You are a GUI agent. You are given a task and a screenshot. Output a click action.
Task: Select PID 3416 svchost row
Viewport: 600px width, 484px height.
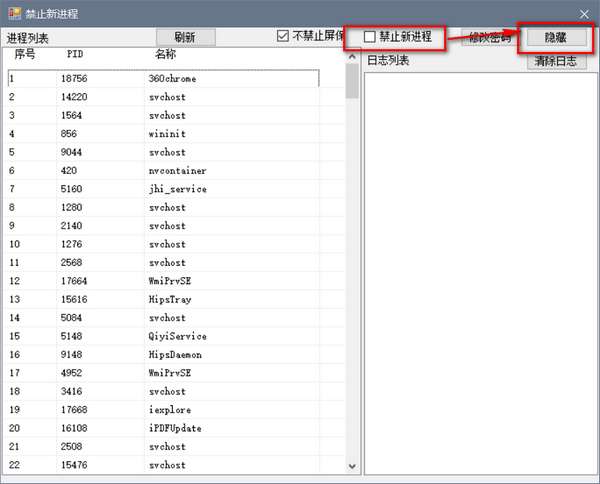(x=163, y=391)
